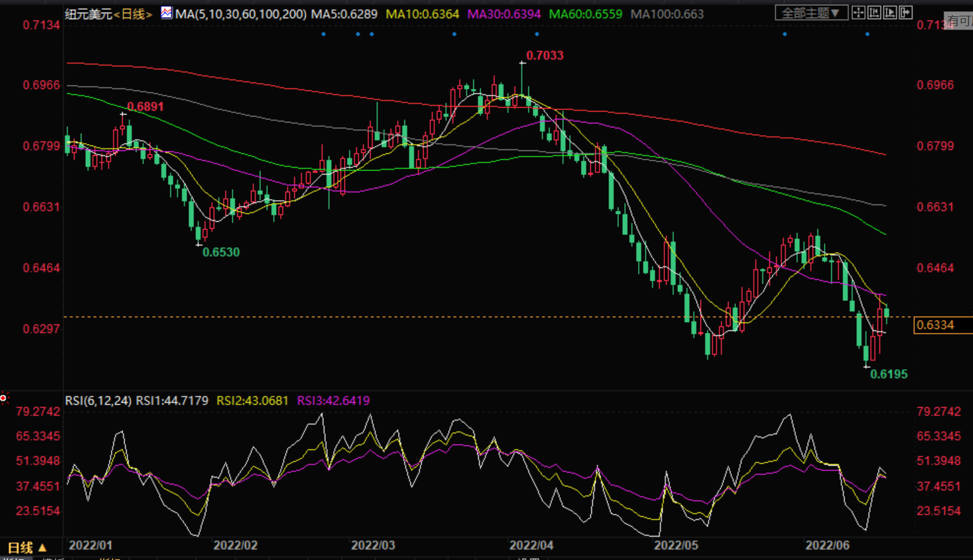
Task: Click the 37.4551 RSI level on right axis
Action: click(939, 487)
